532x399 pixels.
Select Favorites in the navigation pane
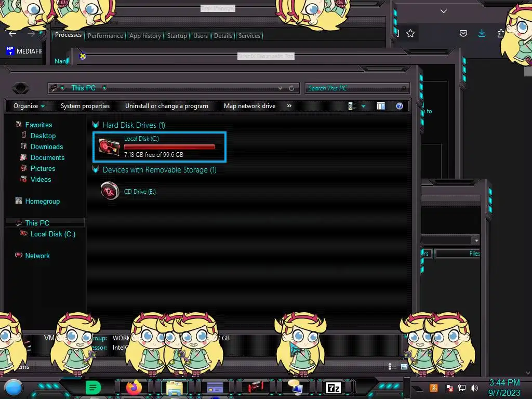[x=38, y=125]
